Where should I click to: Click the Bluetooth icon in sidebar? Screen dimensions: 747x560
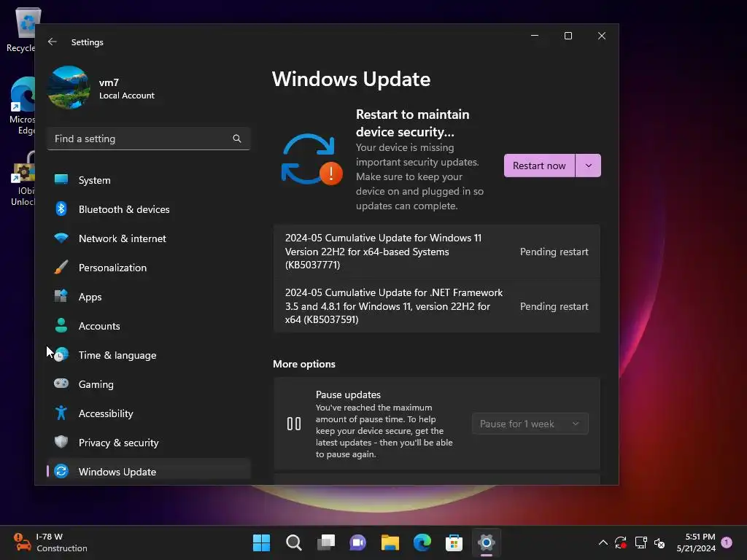click(61, 209)
